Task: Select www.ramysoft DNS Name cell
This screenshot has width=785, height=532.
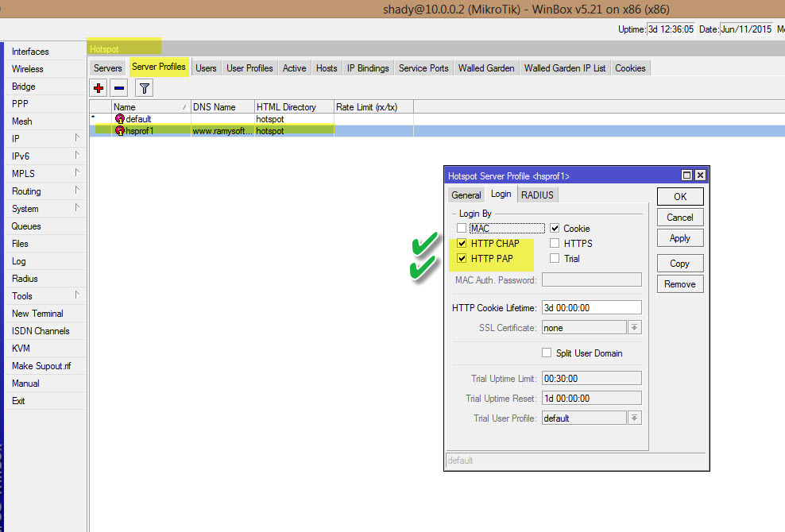Action: (222, 131)
